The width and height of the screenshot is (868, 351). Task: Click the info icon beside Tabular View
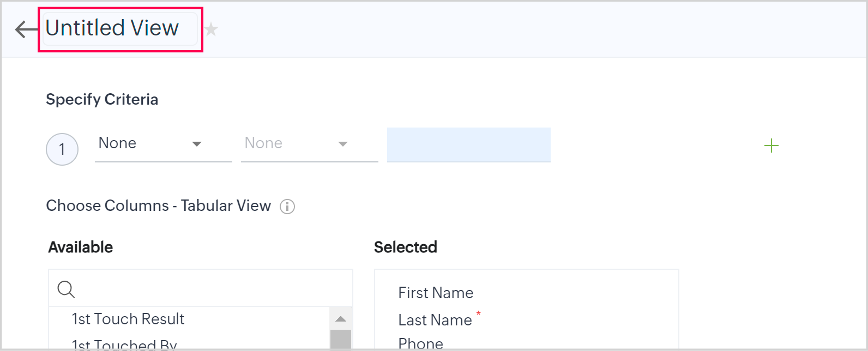pyautogui.click(x=287, y=207)
